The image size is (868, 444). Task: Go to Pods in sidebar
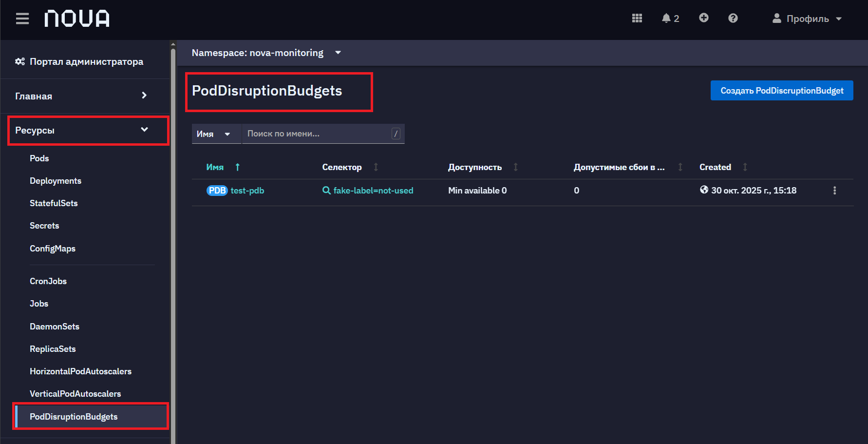[x=39, y=158]
